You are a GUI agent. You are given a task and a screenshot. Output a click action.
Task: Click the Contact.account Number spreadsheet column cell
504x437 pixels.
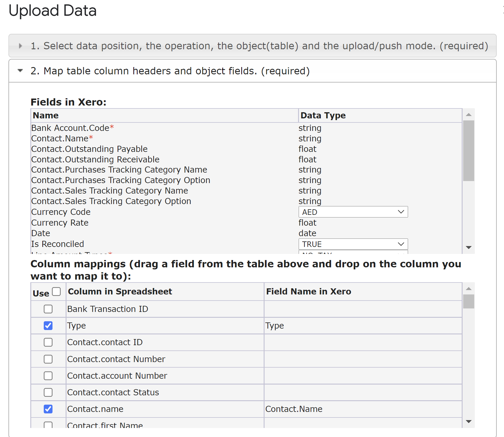point(165,376)
